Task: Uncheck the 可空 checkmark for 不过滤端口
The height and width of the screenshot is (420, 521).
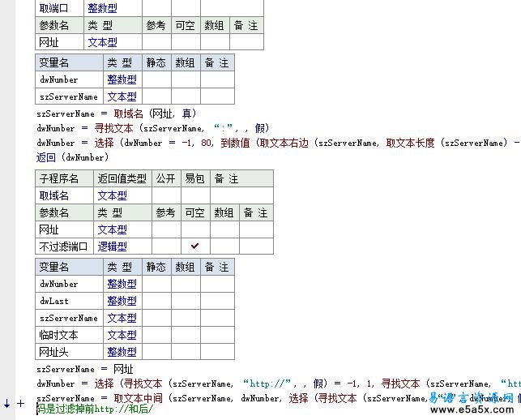Action: click(195, 246)
